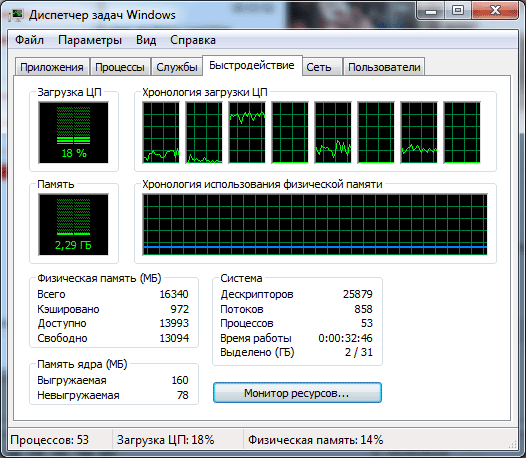Click the Хронология загрузки ЦП label
Screen dimensions: 526x458
[x=205, y=92]
